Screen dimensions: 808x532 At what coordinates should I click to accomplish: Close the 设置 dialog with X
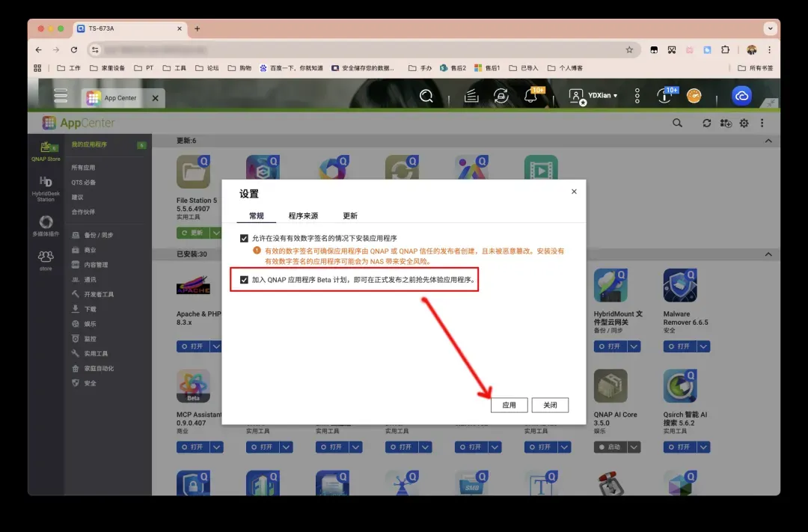pyautogui.click(x=574, y=192)
